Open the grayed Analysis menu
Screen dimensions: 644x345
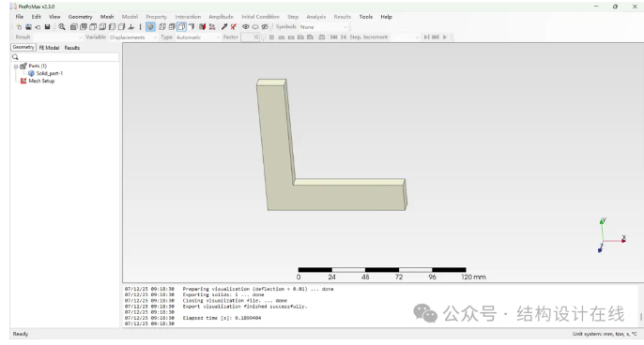(x=315, y=17)
